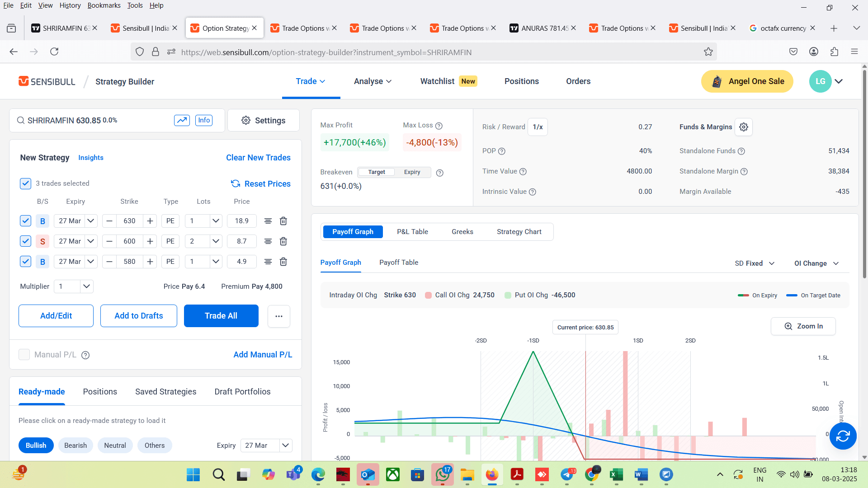Image resolution: width=868 pixels, height=488 pixels.
Task: Show Manual P/L help tooltip
Action: point(85,355)
